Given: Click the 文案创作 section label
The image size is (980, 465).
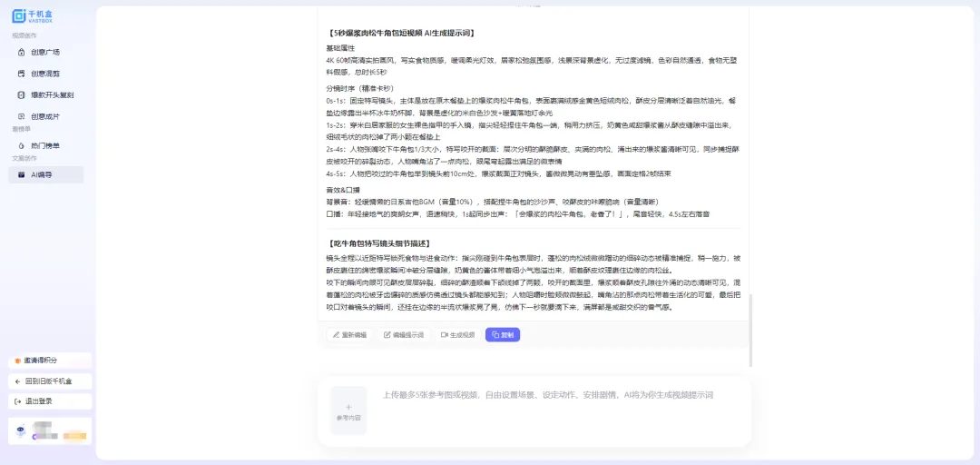Looking at the screenshot, I should pos(24,158).
